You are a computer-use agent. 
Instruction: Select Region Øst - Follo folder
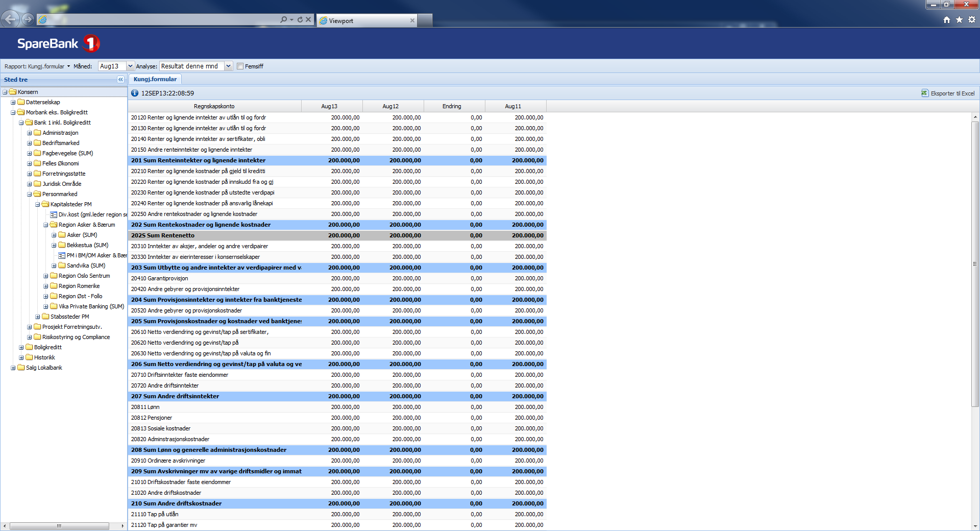(76, 296)
